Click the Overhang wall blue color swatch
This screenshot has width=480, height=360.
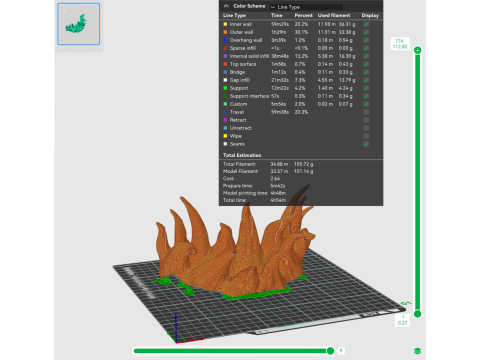[x=225, y=40]
